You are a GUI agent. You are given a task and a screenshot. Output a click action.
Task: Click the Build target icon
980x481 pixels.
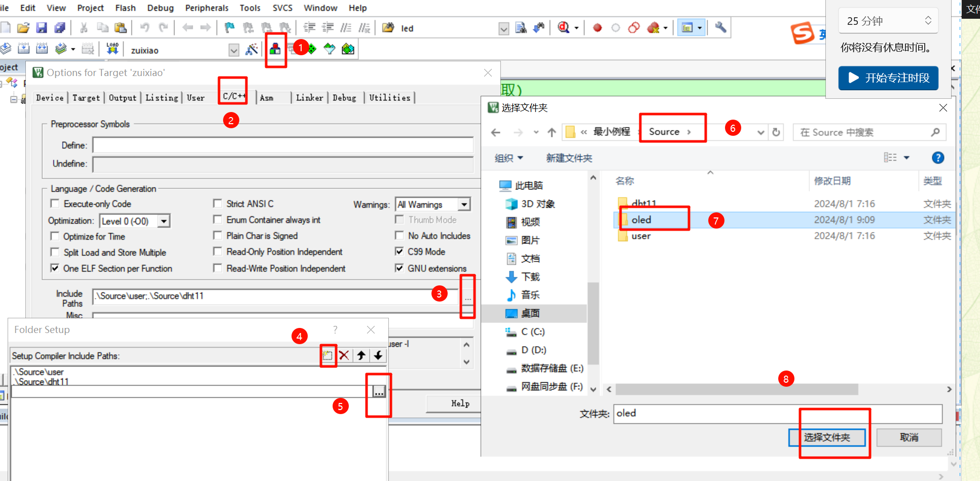tap(24, 49)
